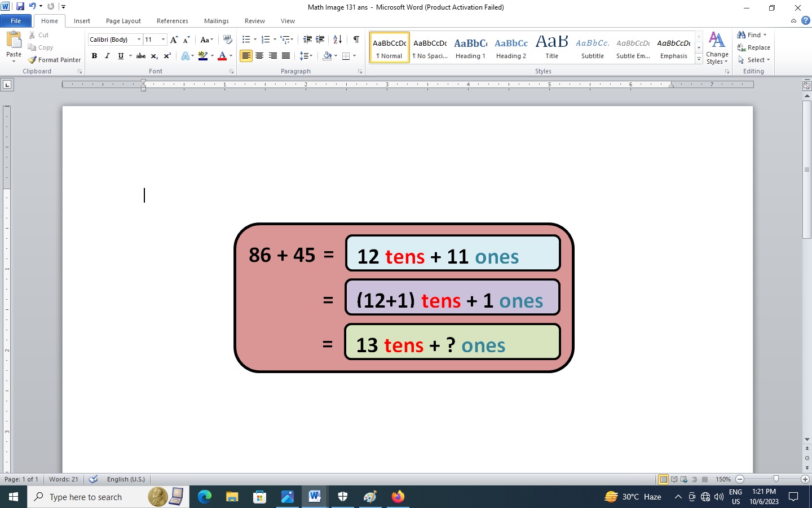The width and height of the screenshot is (812, 508).
Task: Click the Grow Font icon
Action: [174, 40]
